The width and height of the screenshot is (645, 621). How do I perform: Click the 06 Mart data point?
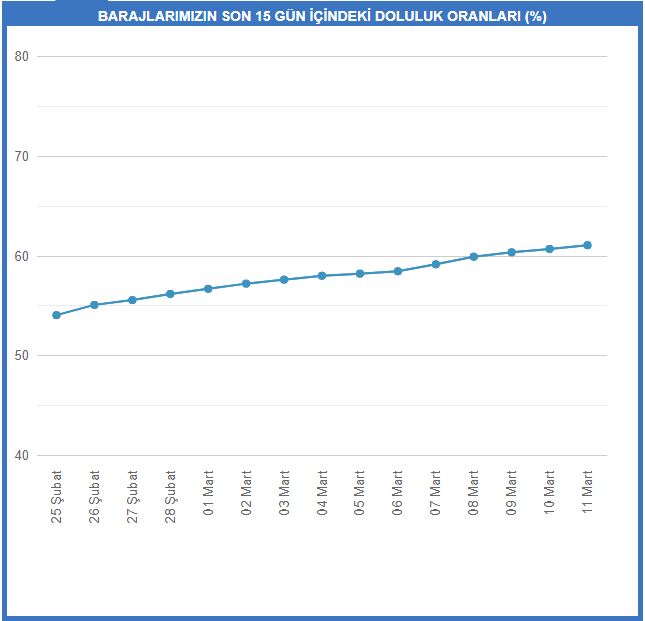[x=398, y=271]
